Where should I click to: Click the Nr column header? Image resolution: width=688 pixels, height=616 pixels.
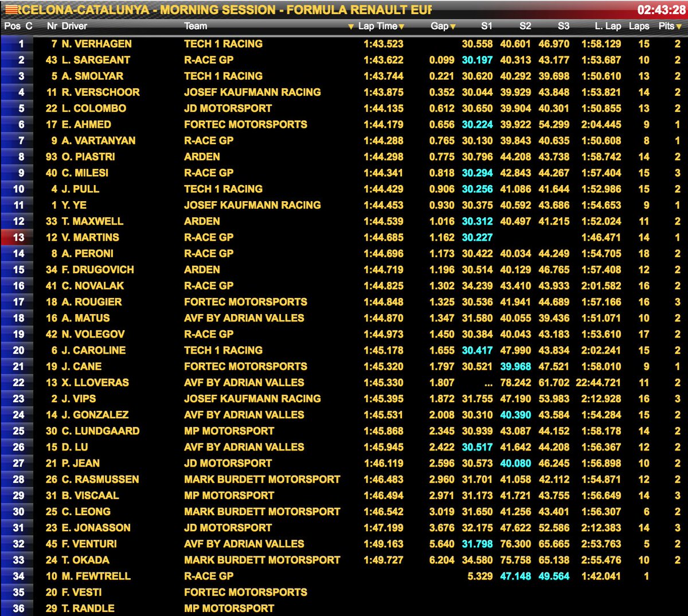click(x=52, y=26)
